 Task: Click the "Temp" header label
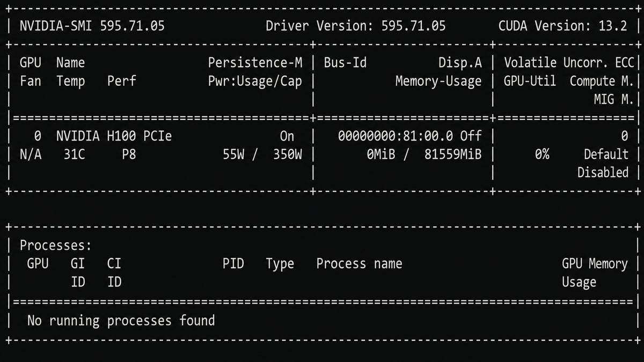pos(70,82)
